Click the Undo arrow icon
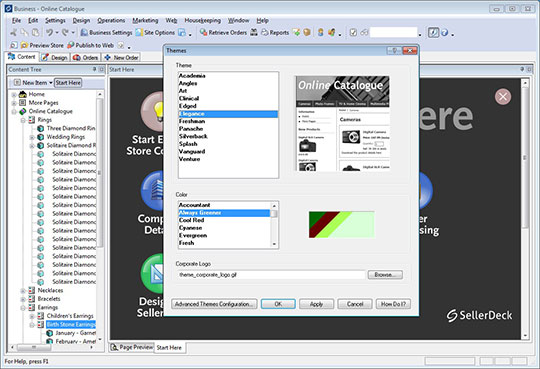 pos(49,33)
